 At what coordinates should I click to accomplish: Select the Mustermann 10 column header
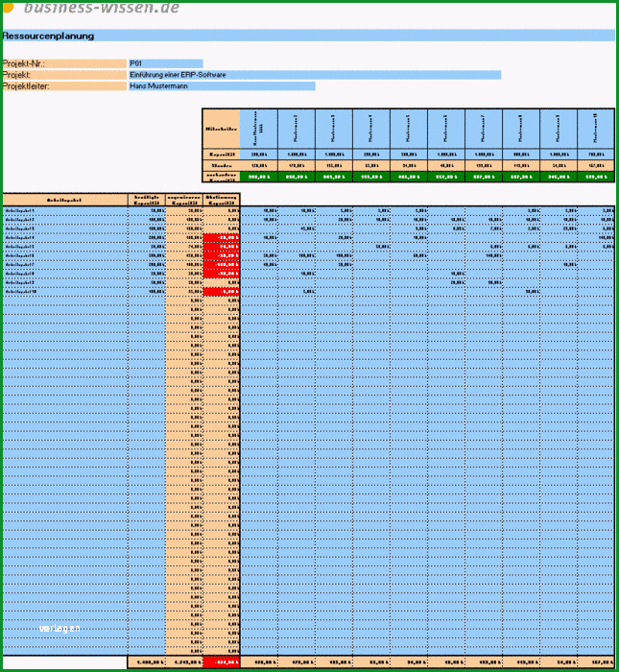point(596,129)
